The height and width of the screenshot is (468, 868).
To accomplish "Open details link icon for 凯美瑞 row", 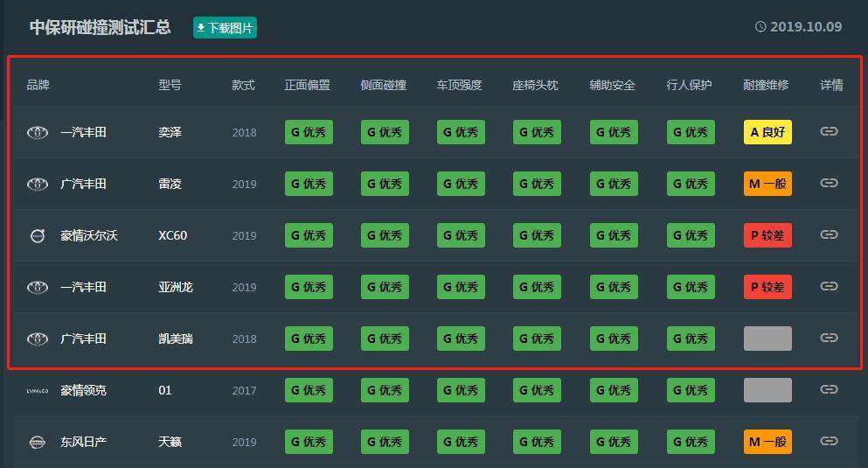I will 829,339.
